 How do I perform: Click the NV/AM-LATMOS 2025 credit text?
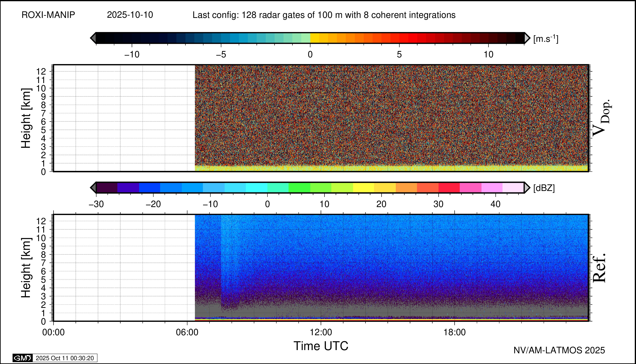point(559,350)
